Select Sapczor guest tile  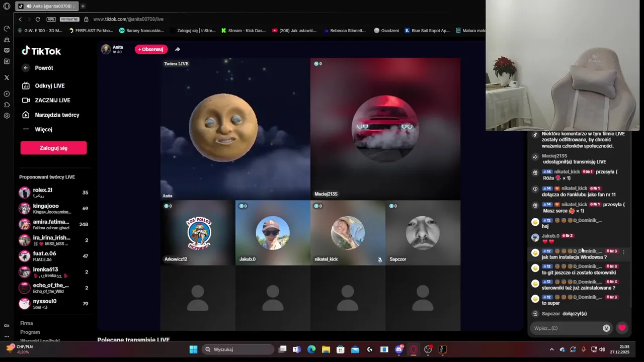[423, 233]
